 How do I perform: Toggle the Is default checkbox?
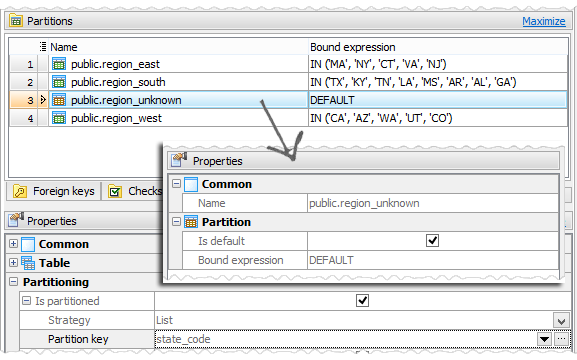tap(432, 240)
